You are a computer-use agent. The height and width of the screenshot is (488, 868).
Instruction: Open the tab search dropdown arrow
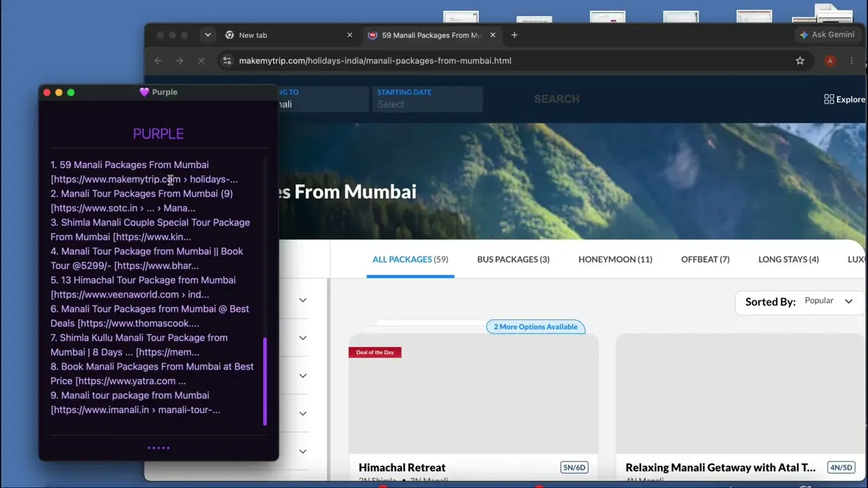(x=208, y=35)
